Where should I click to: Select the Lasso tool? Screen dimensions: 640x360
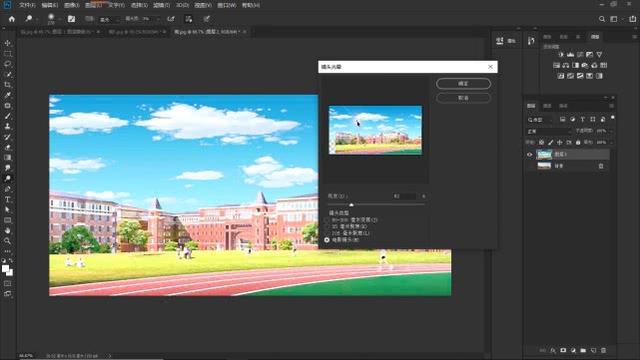[7, 64]
